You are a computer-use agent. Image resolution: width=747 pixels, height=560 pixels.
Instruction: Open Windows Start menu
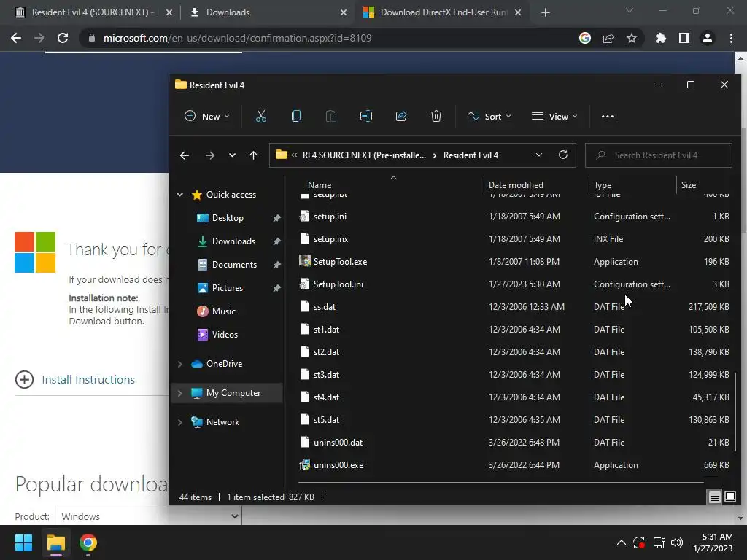[x=23, y=542]
